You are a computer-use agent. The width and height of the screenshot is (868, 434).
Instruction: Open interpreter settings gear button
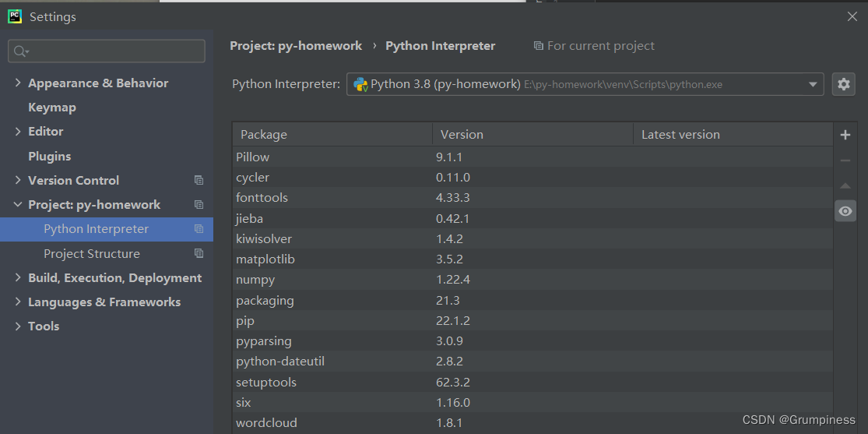(x=844, y=84)
